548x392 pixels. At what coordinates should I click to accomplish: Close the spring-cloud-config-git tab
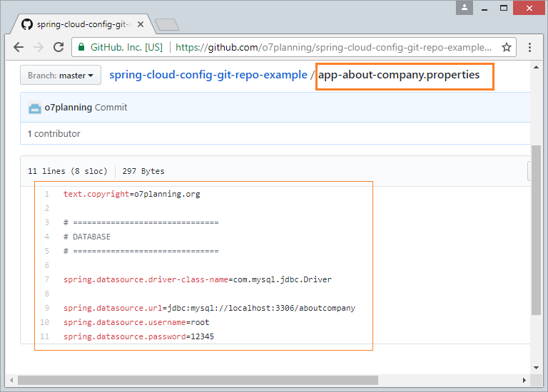141,24
